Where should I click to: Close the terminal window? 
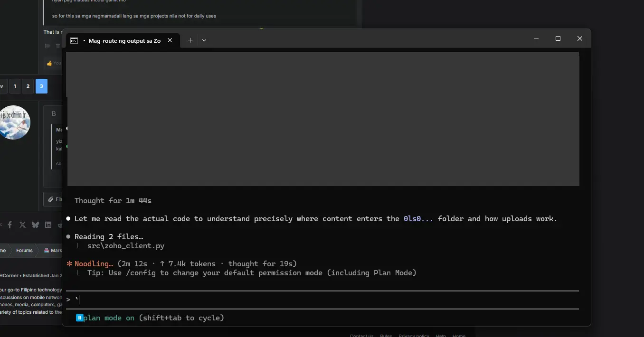[580, 38]
